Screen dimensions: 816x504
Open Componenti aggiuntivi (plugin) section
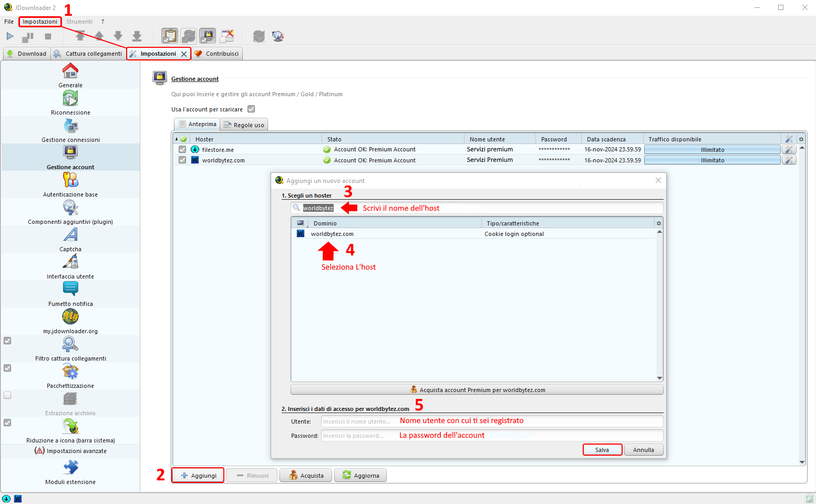70,212
